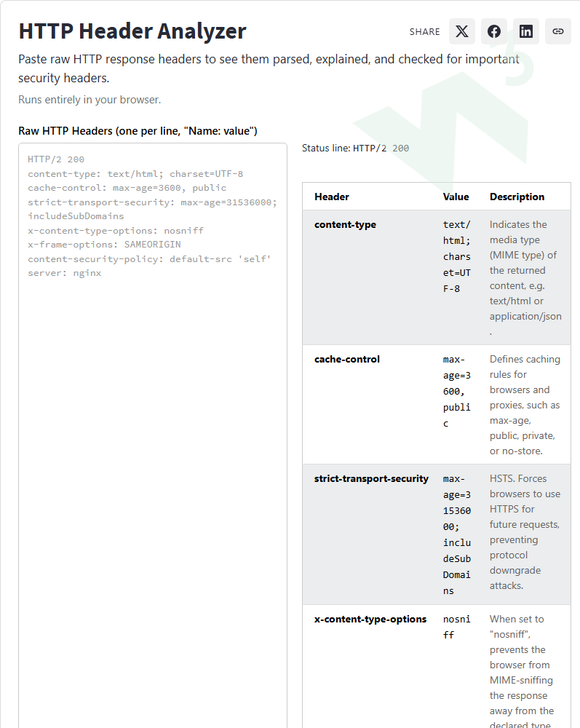Share the page on Facebook
The height and width of the screenshot is (728, 580).
tap(493, 31)
